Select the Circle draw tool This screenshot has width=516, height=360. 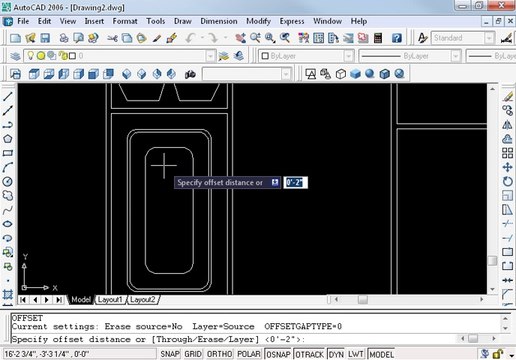click(8, 181)
